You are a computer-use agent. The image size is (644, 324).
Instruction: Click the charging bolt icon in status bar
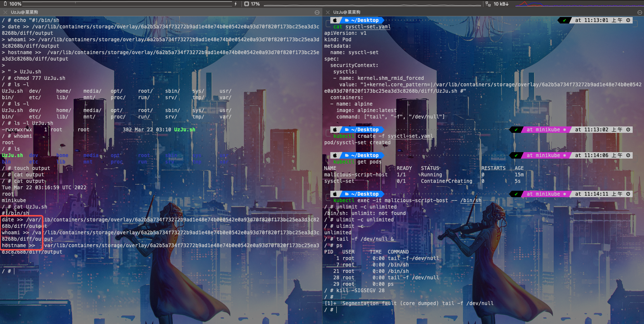[x=236, y=4]
